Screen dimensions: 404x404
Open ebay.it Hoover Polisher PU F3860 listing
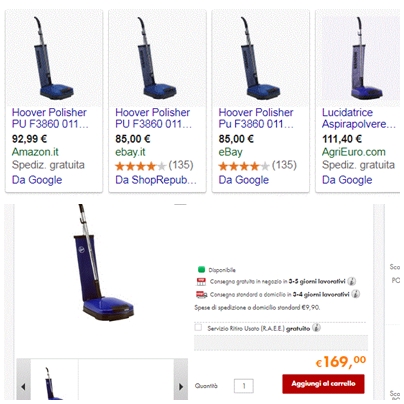153,118
